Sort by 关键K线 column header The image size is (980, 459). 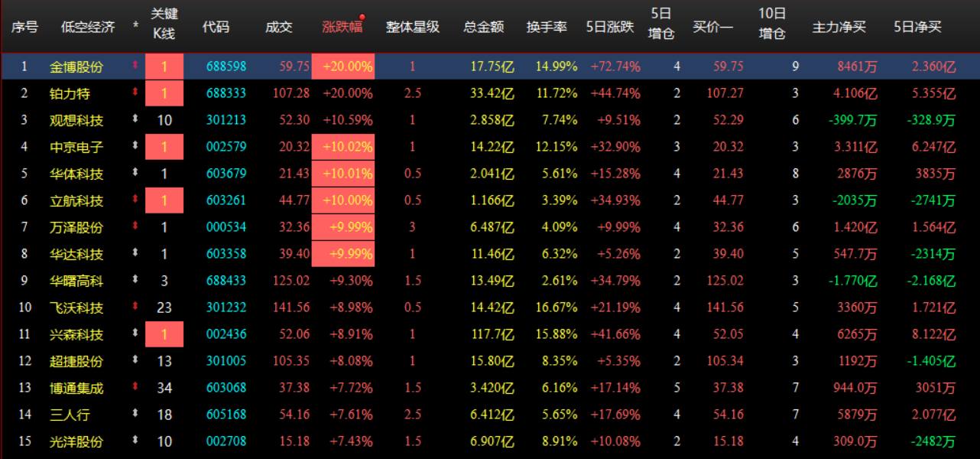point(164,24)
